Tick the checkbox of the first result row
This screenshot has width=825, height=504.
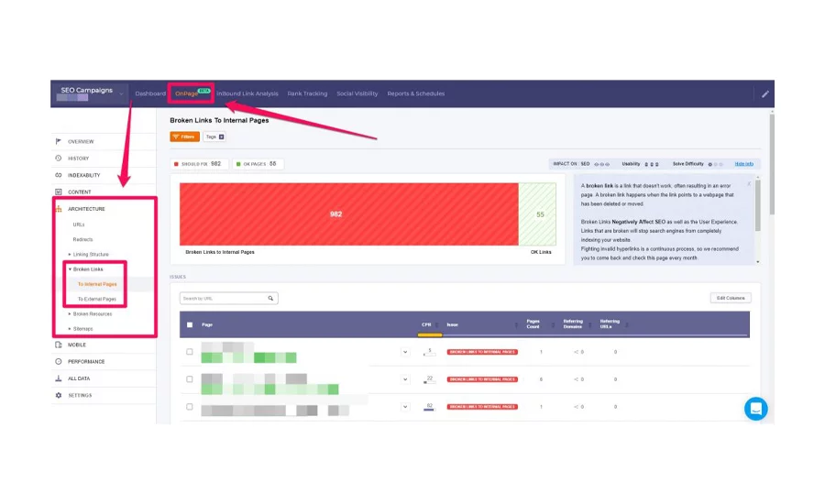[x=190, y=352]
